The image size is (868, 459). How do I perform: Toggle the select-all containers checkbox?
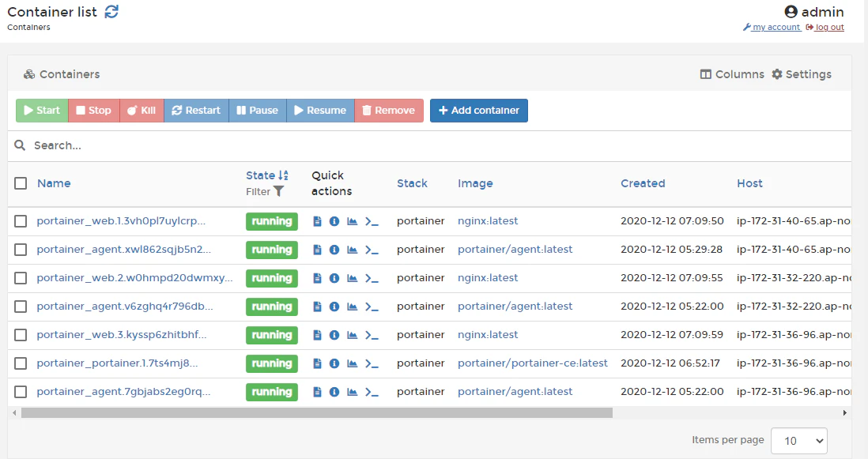(x=21, y=183)
